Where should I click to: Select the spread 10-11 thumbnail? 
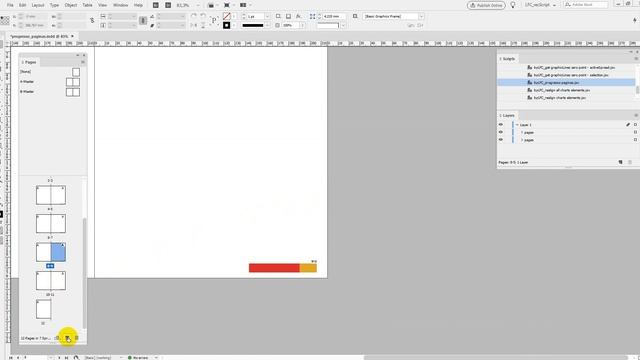(51, 281)
